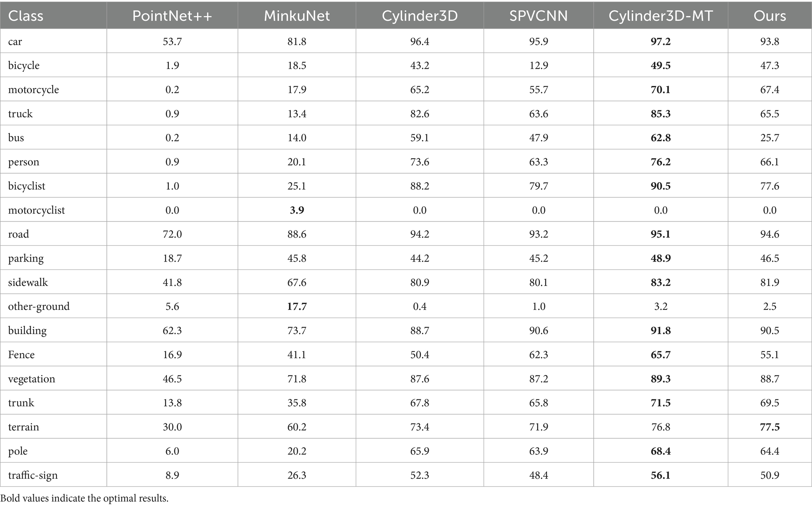Screen dimensions: 812x507
Task: Click the PointNet++ column header
Action: (172, 16)
